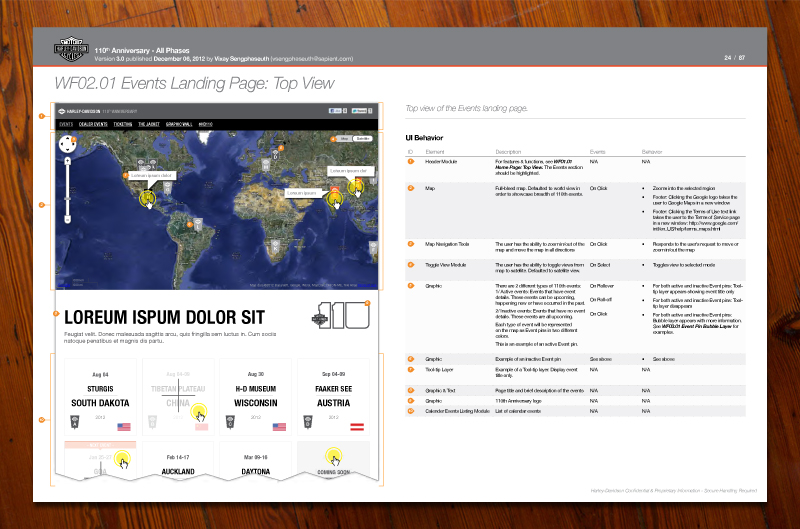Click the author email link in the header
The width and height of the screenshot is (800, 529).
[x=312, y=59]
